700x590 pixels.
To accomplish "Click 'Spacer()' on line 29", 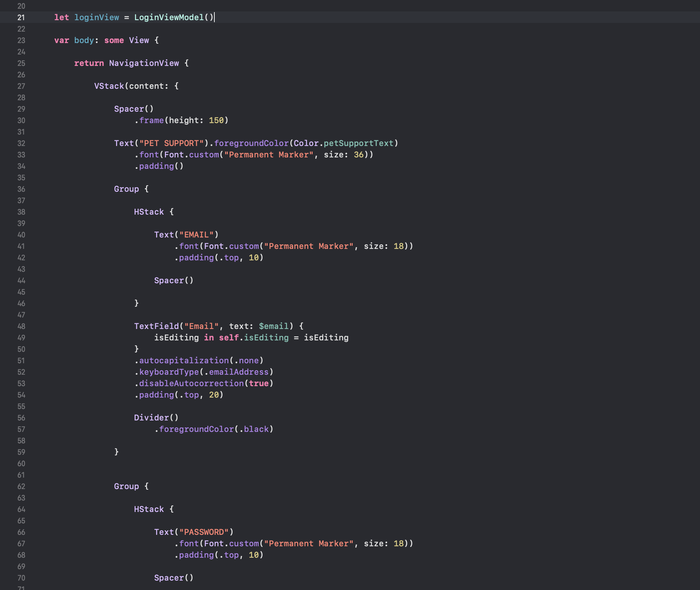I will tap(134, 109).
